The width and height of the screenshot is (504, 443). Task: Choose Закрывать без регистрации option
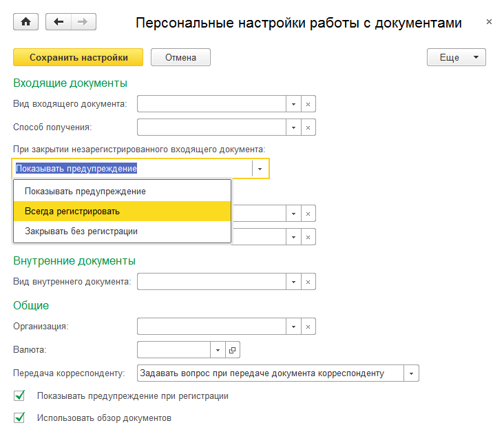pos(121,231)
